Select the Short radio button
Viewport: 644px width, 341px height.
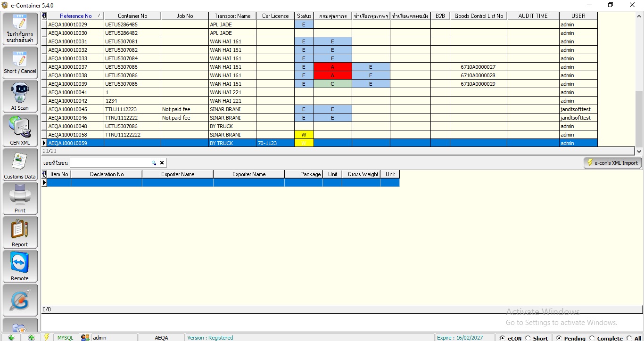point(528,338)
